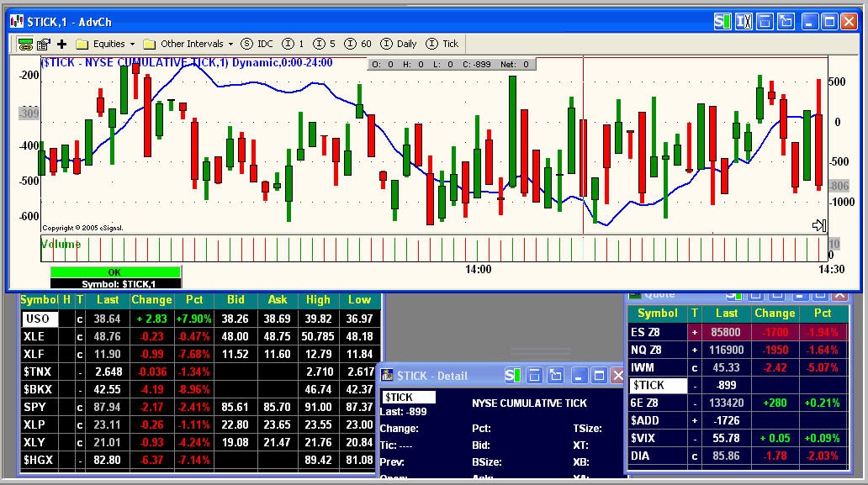This screenshot has height=485, width=868.
Task: Click the plus add icon in chart toolbar
Action: [x=61, y=45]
